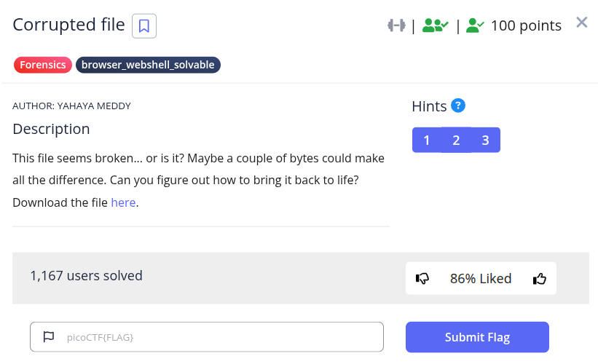Viewport: 598px width, 364px height.
Task: Click the flag icon in the input
Action: click(x=49, y=337)
